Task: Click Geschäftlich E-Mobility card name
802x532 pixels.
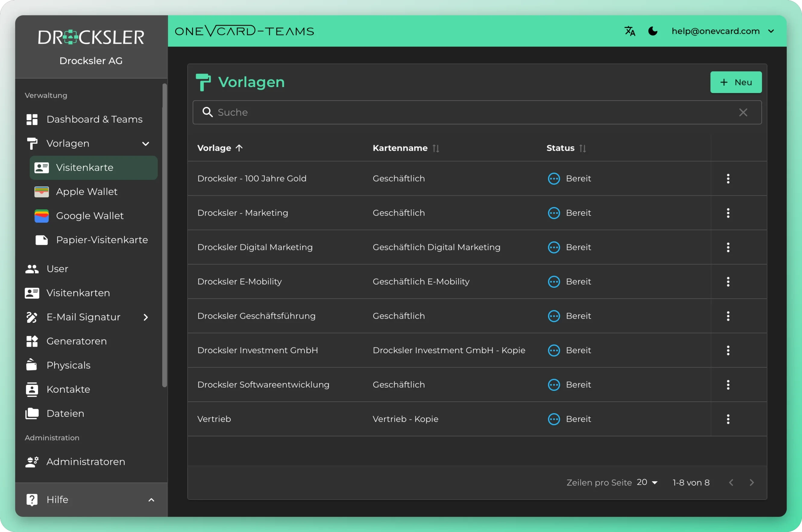Action: coord(421,282)
